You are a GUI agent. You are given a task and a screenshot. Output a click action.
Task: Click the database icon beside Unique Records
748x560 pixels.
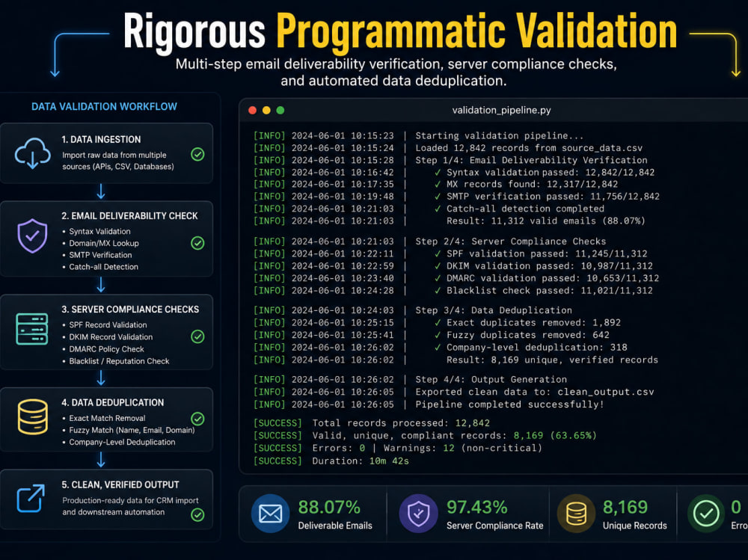click(x=576, y=514)
